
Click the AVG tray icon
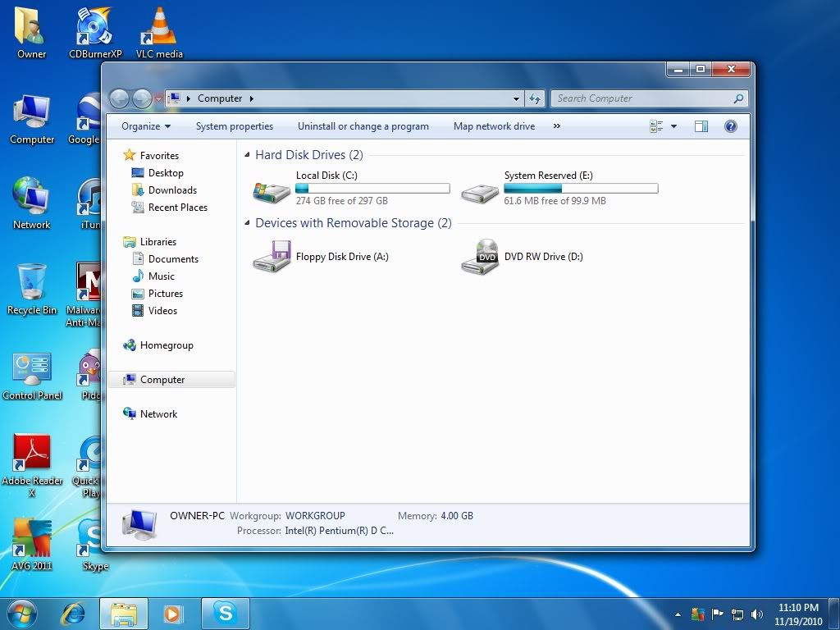click(697, 614)
